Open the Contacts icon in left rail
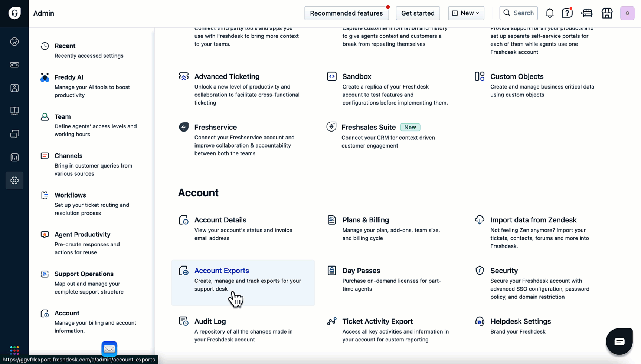The height and width of the screenshot is (364, 641). pos(14,88)
